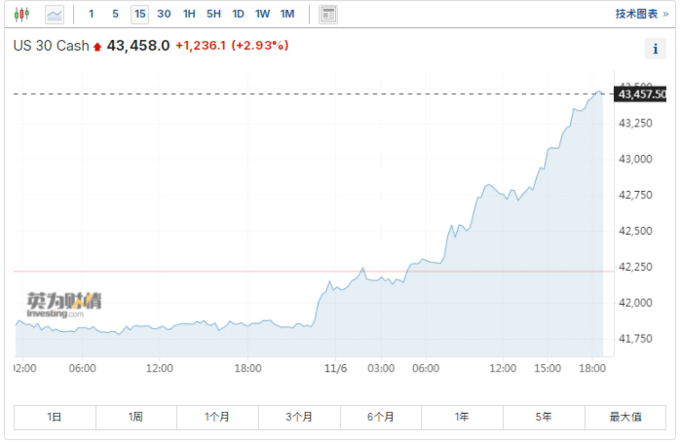Select the 5-minute interval

pyautogui.click(x=115, y=15)
